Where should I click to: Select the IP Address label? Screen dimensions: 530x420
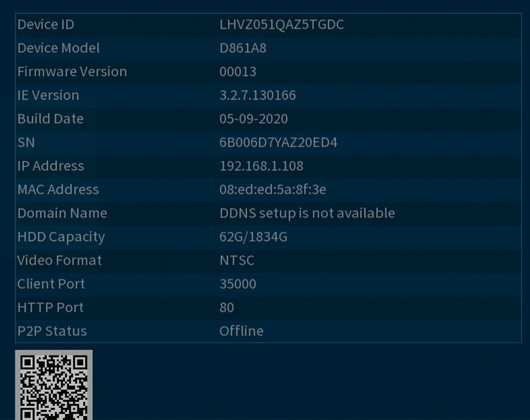tap(51, 166)
